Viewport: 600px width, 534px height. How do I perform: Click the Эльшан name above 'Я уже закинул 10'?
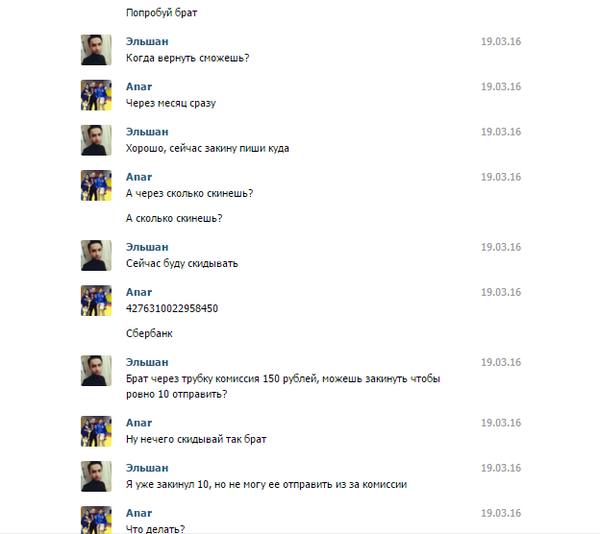tap(147, 468)
